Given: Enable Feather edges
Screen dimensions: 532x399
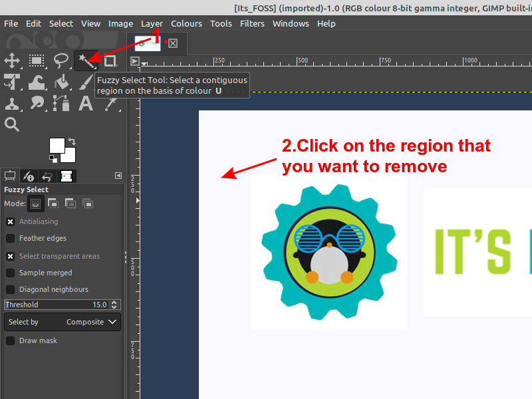Looking at the screenshot, I should click(9, 238).
